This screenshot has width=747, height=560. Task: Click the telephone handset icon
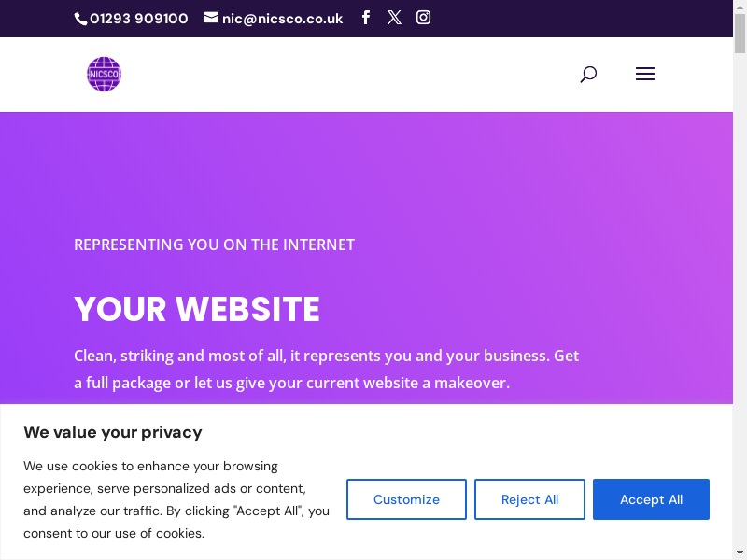(x=80, y=19)
